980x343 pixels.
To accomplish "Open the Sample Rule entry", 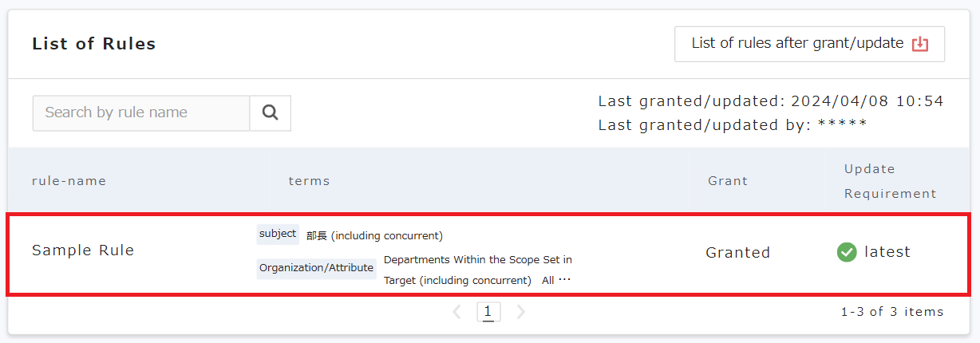I will (83, 250).
